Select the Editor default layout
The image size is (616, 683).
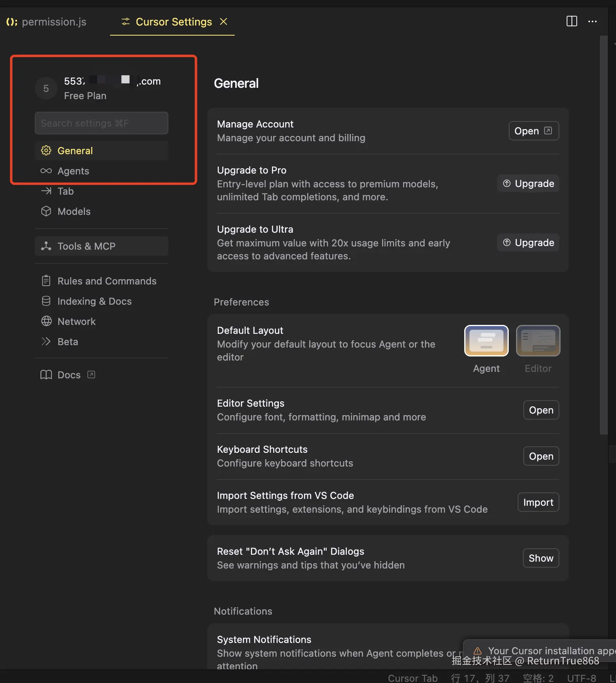pyautogui.click(x=538, y=341)
